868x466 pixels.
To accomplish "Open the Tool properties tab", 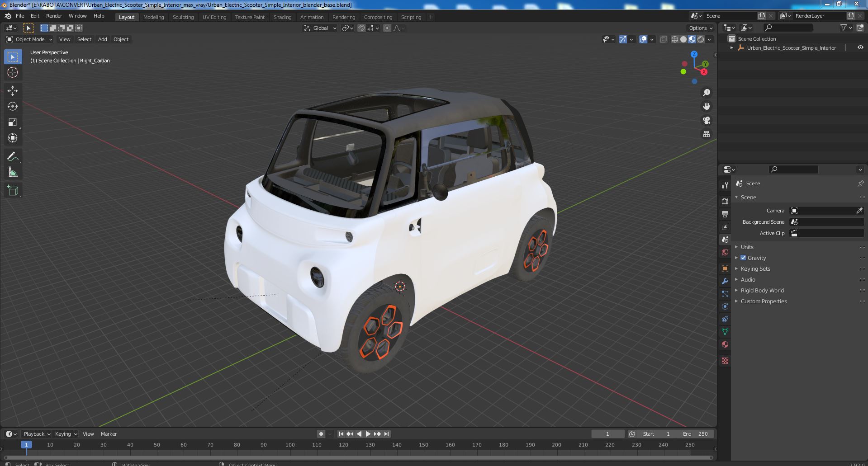I will (725, 185).
